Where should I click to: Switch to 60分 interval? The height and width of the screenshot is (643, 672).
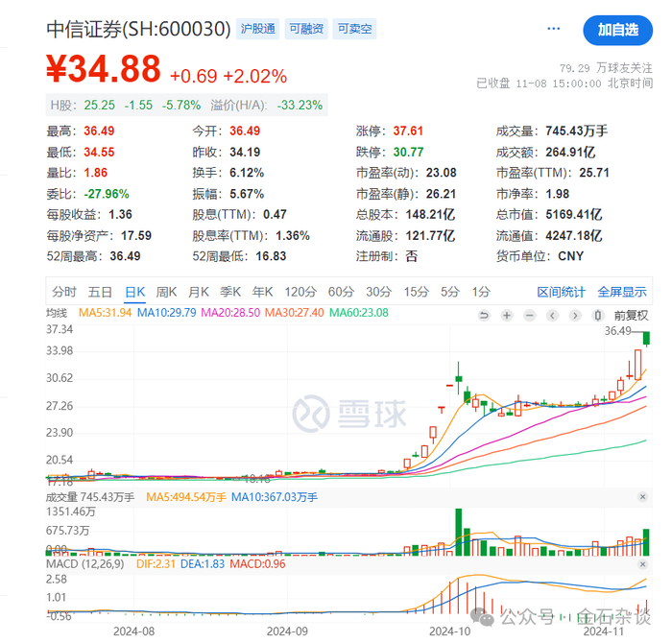click(341, 292)
